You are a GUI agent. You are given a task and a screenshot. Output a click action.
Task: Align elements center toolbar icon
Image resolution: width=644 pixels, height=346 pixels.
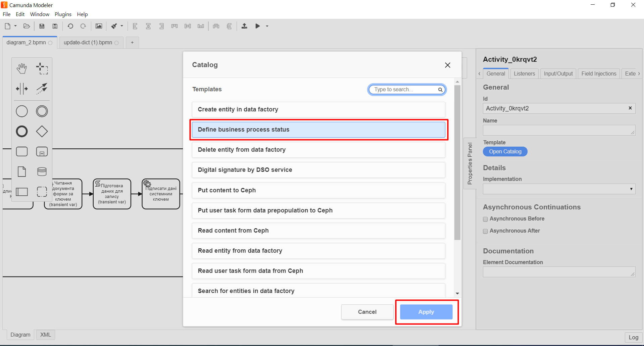148,26
